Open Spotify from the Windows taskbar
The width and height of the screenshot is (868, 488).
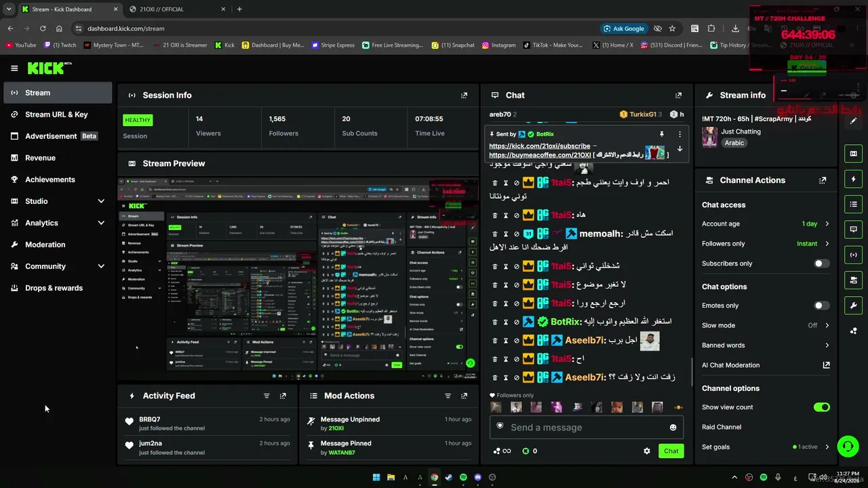point(463,477)
